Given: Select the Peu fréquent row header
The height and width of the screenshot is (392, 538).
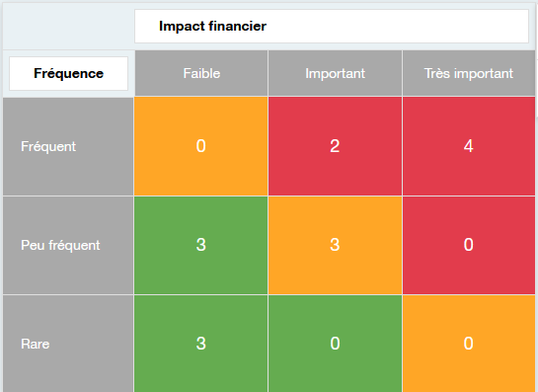Looking at the screenshot, I should click(68, 246).
